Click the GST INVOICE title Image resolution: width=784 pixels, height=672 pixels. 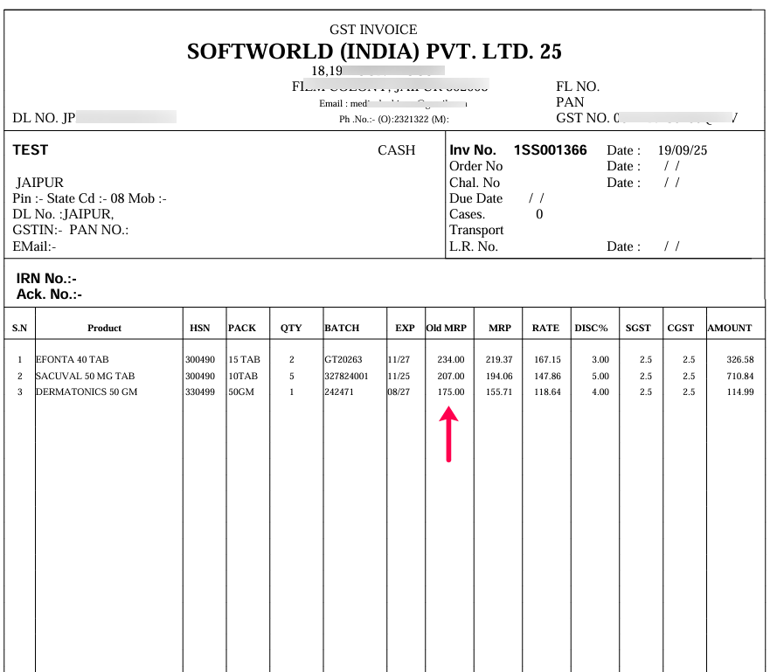point(373,30)
